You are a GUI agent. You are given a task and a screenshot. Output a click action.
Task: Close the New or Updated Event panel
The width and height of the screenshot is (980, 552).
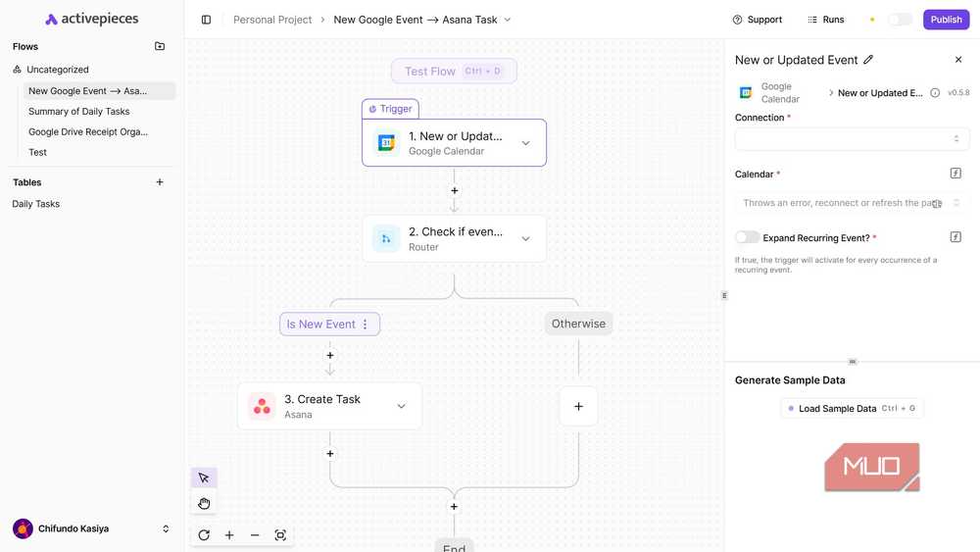point(958,60)
